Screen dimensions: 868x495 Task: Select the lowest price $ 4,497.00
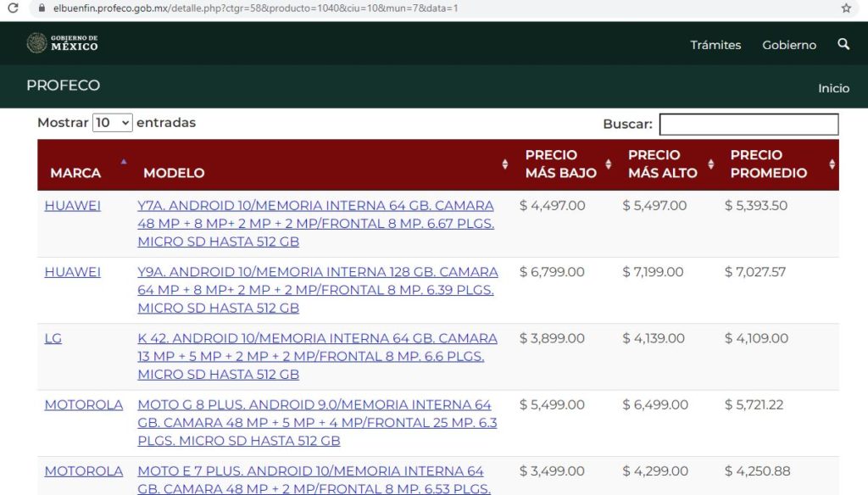click(x=552, y=205)
